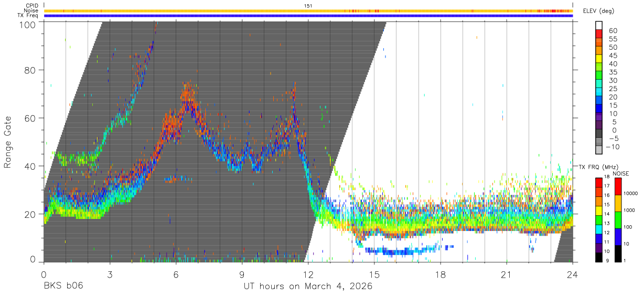Click the 'CPID' label at top left
644x297 pixels.
pyautogui.click(x=33, y=6)
